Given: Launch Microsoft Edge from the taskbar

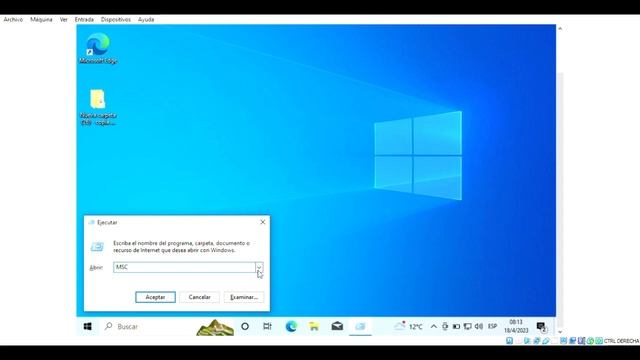Looking at the screenshot, I should tap(291, 326).
